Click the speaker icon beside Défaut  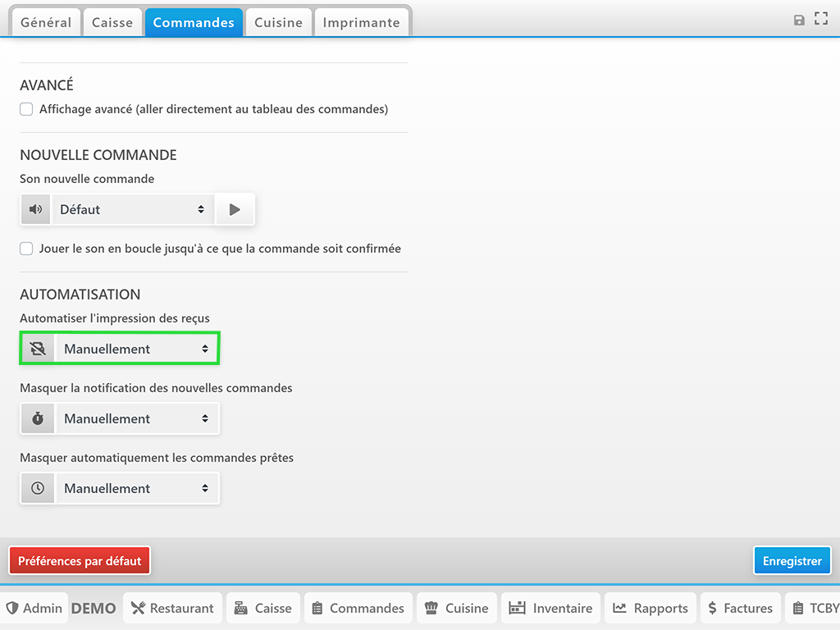35,209
